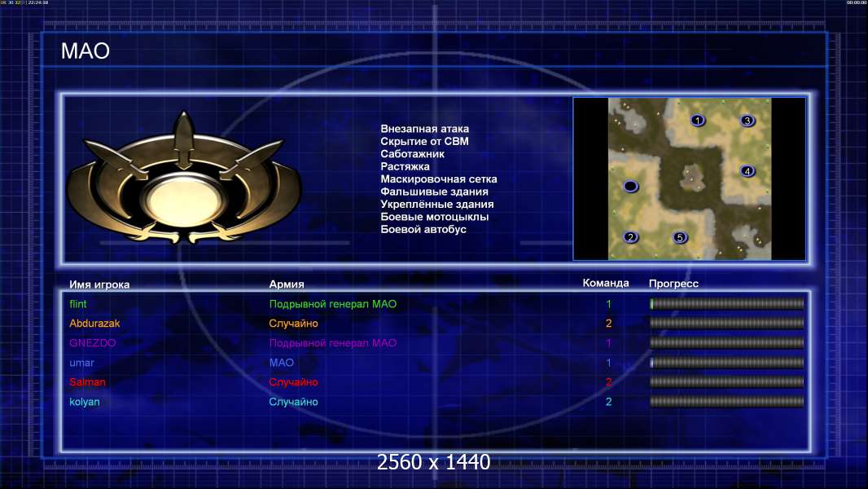The height and width of the screenshot is (489, 868).
Task: Click the 'Команда' column header
Action: point(606,283)
